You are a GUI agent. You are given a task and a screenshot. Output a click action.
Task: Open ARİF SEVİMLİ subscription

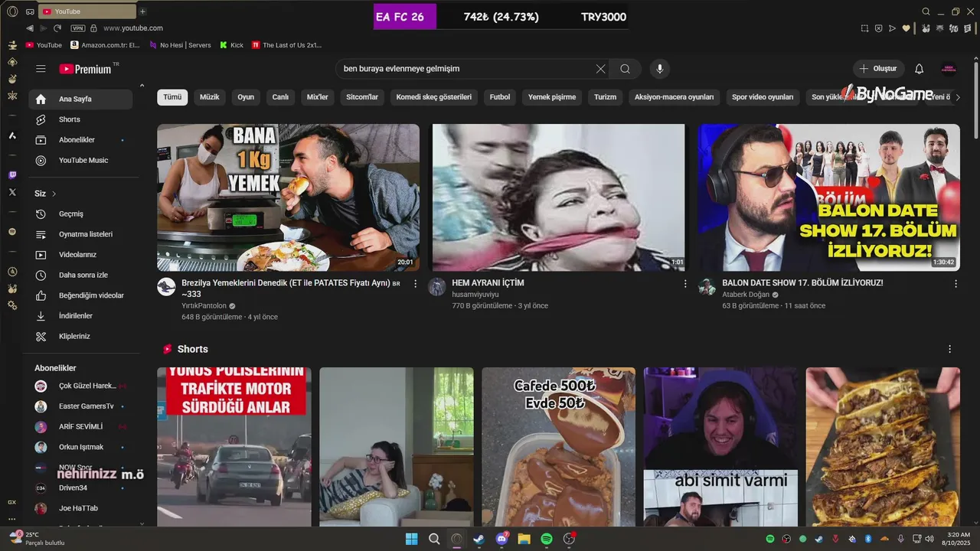(80, 426)
